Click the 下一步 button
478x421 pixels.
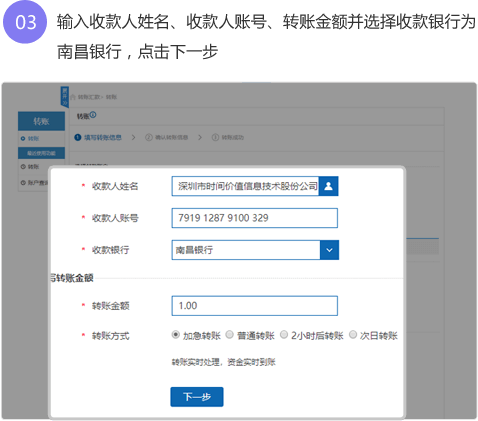[x=197, y=397]
